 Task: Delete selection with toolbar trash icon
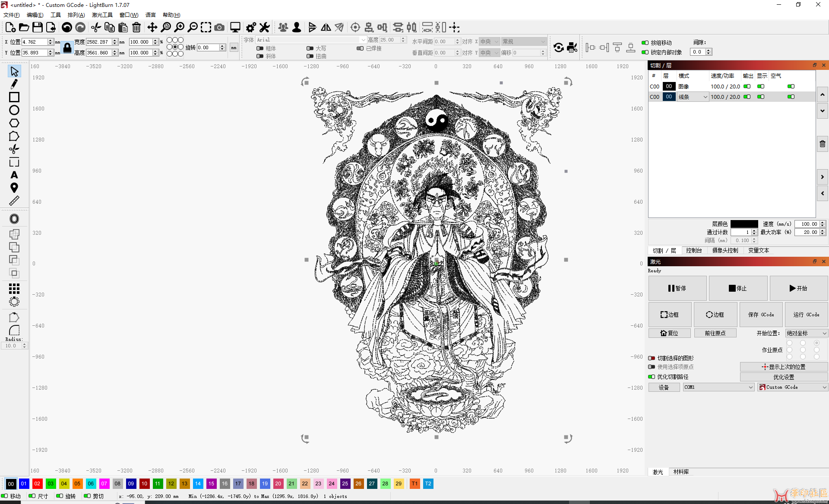136,28
